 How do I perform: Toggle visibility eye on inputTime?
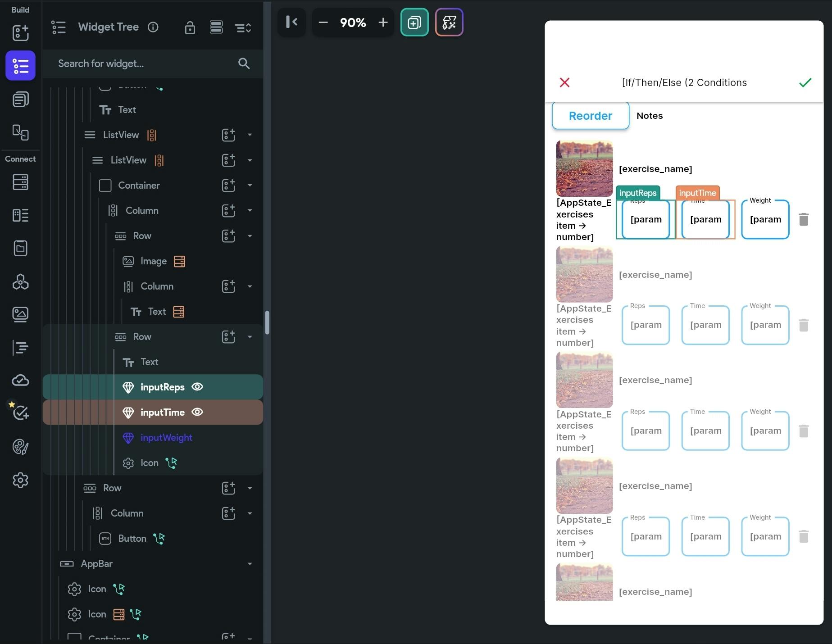coord(197,412)
